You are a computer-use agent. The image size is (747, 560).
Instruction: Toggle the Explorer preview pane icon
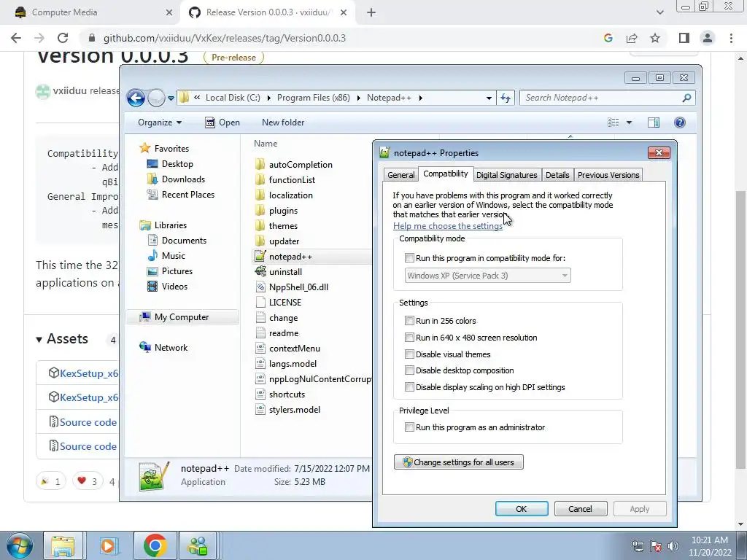(654, 122)
